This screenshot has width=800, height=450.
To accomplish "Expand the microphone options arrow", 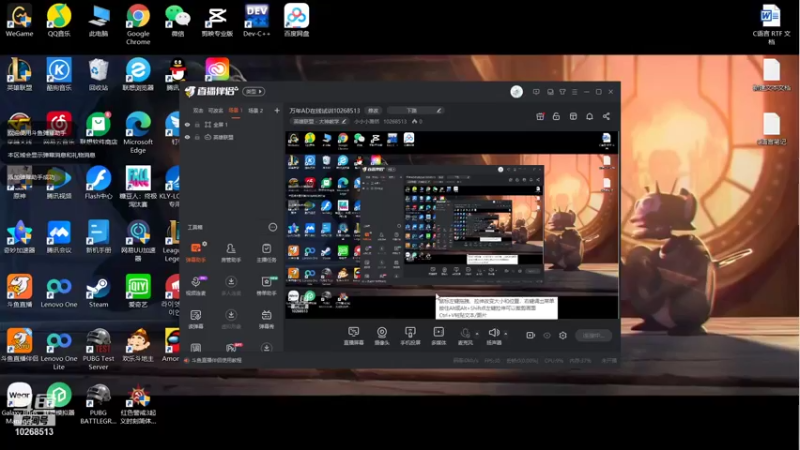I will coord(477,334).
